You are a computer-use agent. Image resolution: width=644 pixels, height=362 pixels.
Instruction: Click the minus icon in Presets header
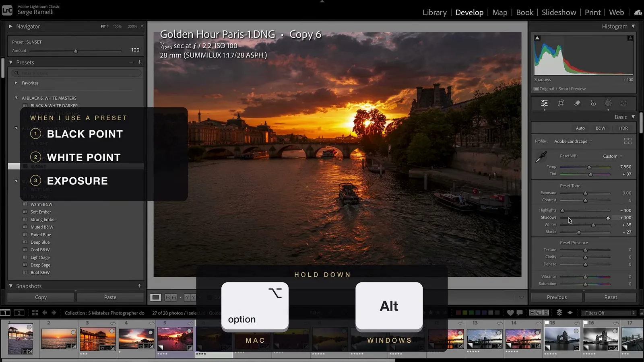click(x=131, y=62)
